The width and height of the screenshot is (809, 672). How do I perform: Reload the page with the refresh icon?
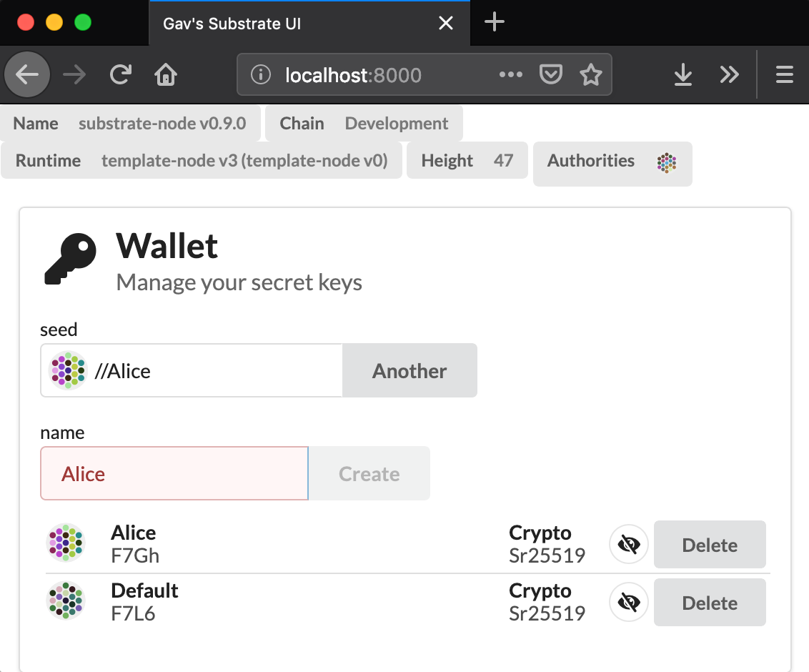(x=121, y=75)
